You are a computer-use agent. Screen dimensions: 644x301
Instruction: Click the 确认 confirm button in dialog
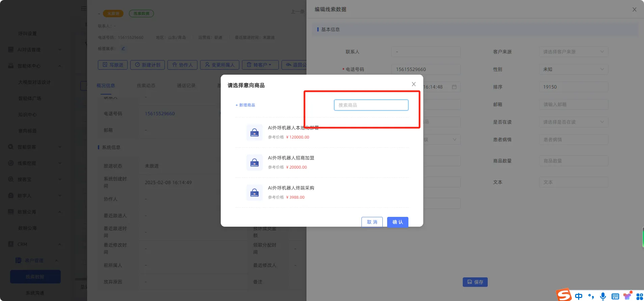398,222
